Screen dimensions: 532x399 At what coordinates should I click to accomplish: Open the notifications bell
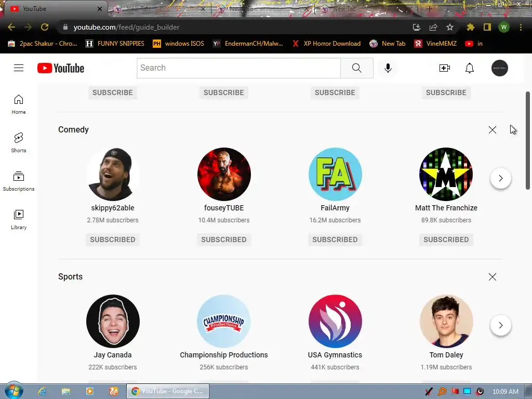470,68
